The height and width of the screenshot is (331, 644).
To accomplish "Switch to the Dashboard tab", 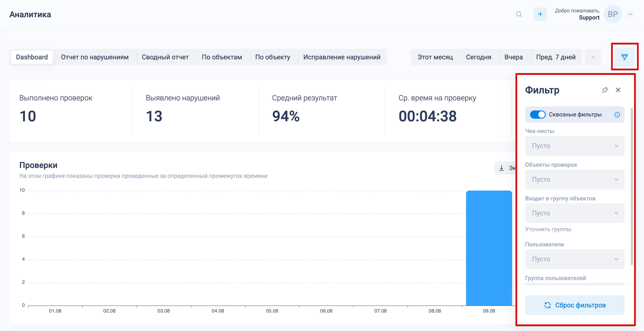I will pos(32,57).
